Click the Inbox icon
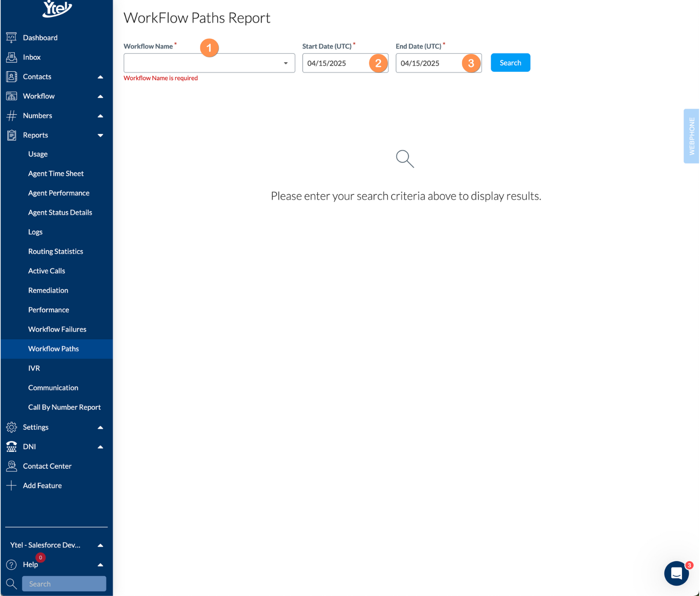 [x=11, y=57]
